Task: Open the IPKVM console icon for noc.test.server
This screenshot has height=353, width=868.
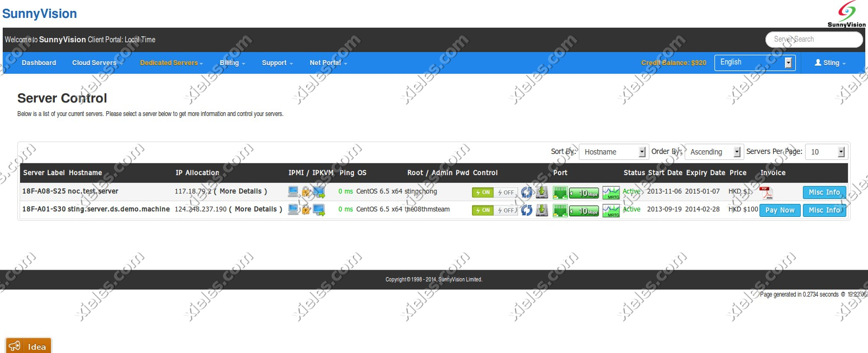Action: [318, 192]
